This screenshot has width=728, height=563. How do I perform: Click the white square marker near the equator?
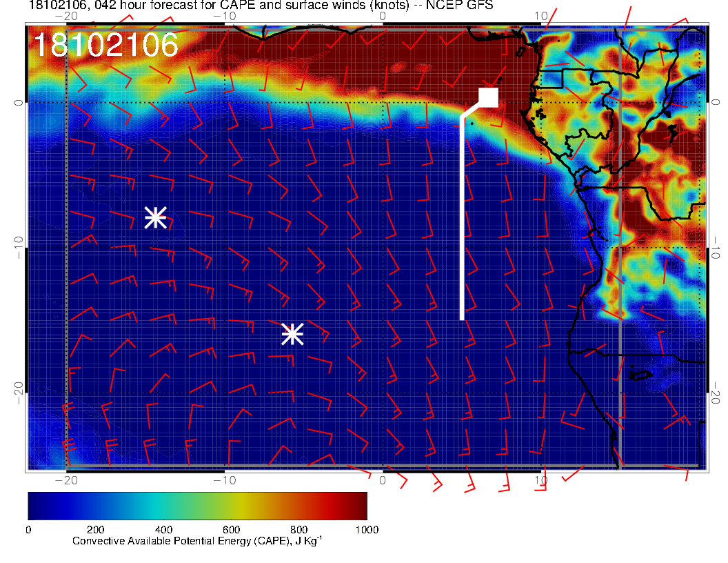point(488,97)
